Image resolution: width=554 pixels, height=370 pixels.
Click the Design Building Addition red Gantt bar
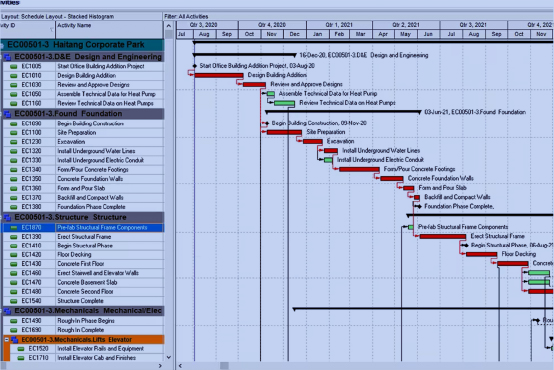[x=219, y=75]
